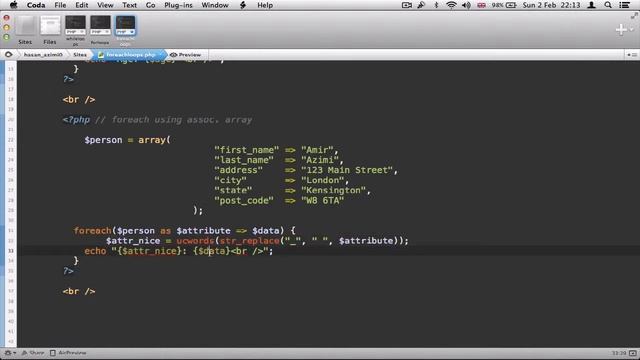Click the ucwords function name
The image size is (640, 360).
pyautogui.click(x=195, y=241)
